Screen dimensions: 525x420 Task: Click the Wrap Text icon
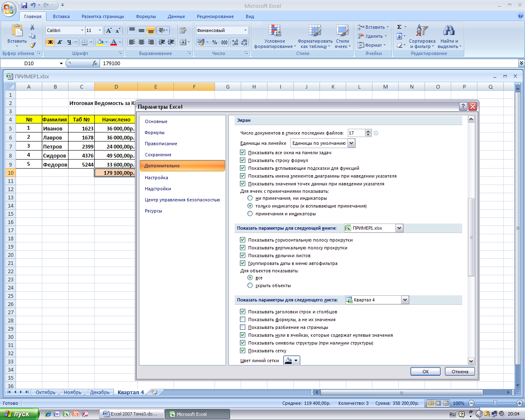click(183, 30)
